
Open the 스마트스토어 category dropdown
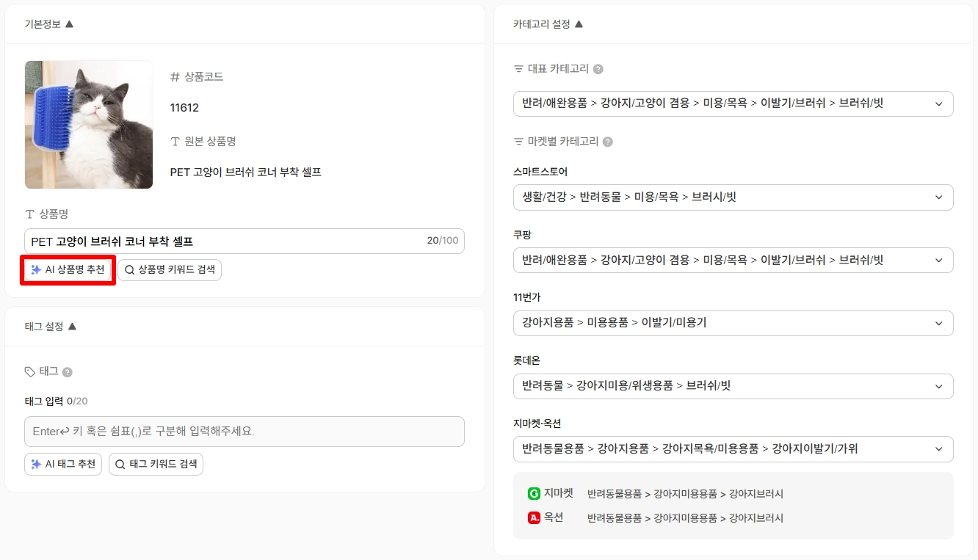click(x=733, y=197)
